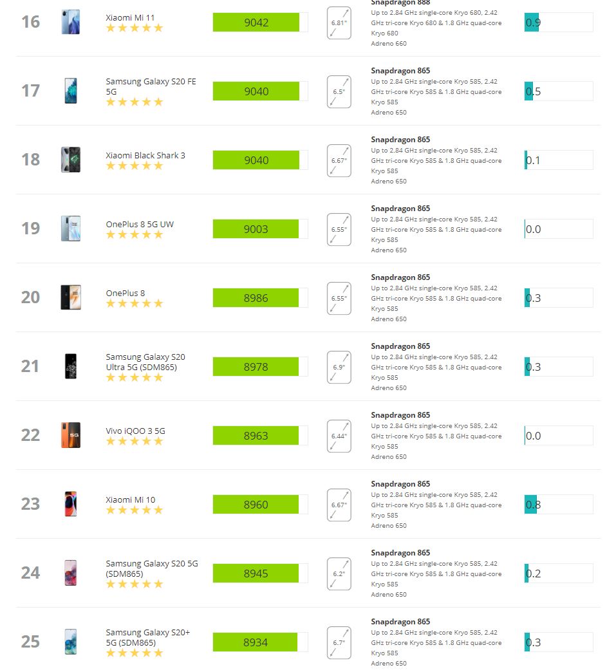
Task: Click the 6.67" screen icon for Xiaomi Mi 10
Action: (x=339, y=505)
